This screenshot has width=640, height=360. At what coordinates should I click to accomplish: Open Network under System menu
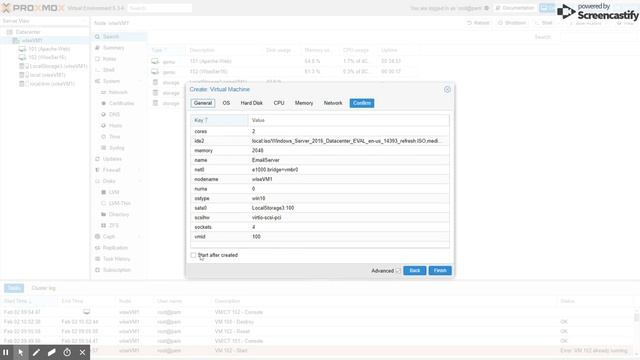118,92
